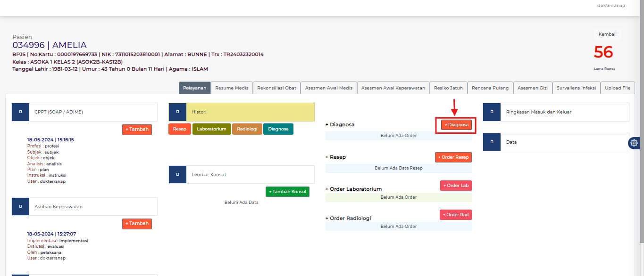Viewport: 644px width, 276px height.
Task: Click the square icon beside CPPT (SOAP / ADIME)
Action: pos(20,112)
